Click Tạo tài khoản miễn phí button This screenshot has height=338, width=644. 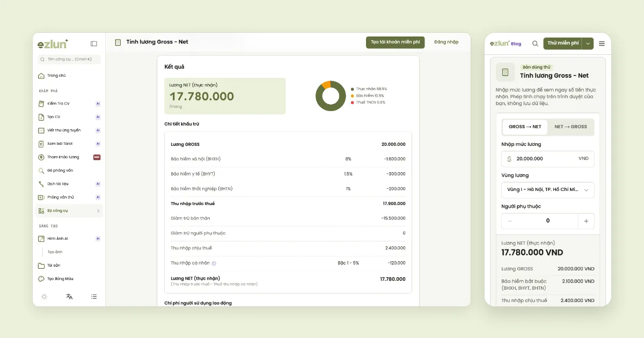tap(395, 42)
